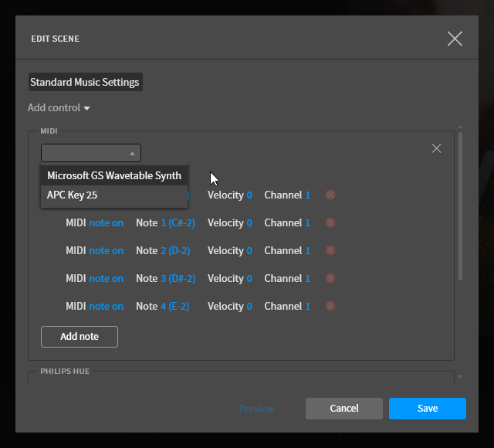Open the Add control dropdown
Image resolution: width=494 pixels, height=448 pixels.
[x=59, y=108]
